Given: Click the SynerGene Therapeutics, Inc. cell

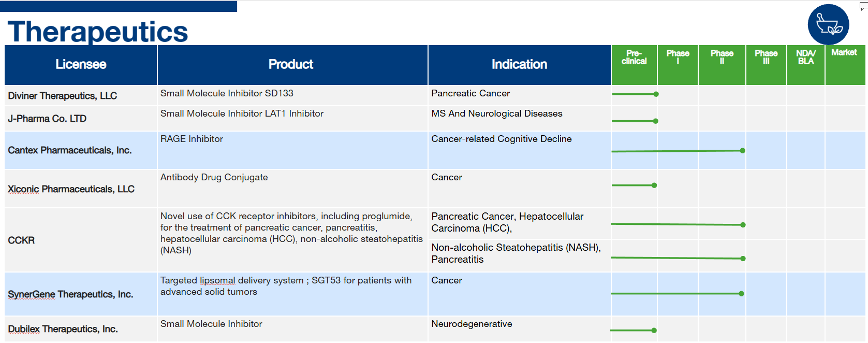Looking at the screenshot, I should coord(81,294).
